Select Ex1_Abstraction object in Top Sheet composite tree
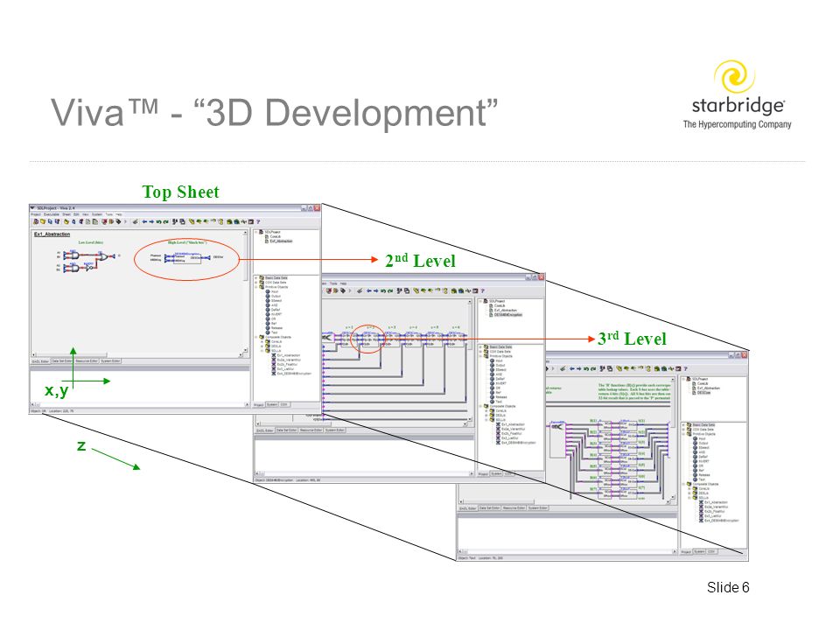This screenshot has width=840, height=630. pos(285,355)
